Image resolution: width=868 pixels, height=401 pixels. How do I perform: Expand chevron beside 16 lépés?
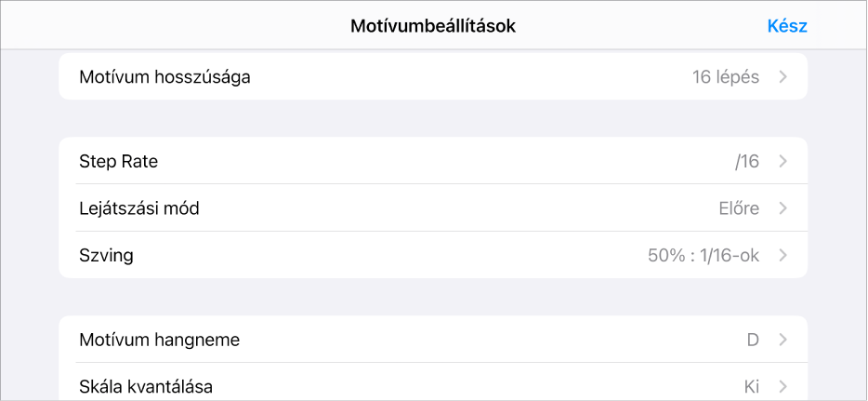(783, 77)
